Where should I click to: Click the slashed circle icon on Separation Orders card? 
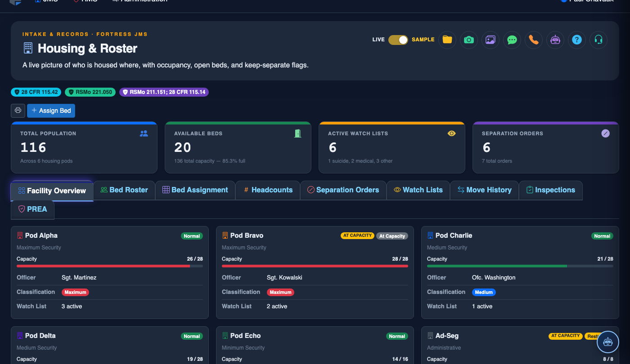[606, 133]
